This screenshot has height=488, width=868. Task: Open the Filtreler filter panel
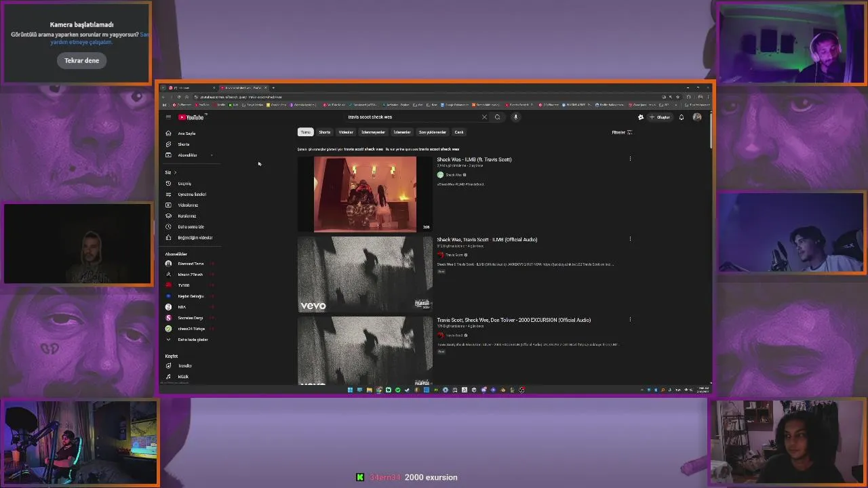(x=622, y=132)
